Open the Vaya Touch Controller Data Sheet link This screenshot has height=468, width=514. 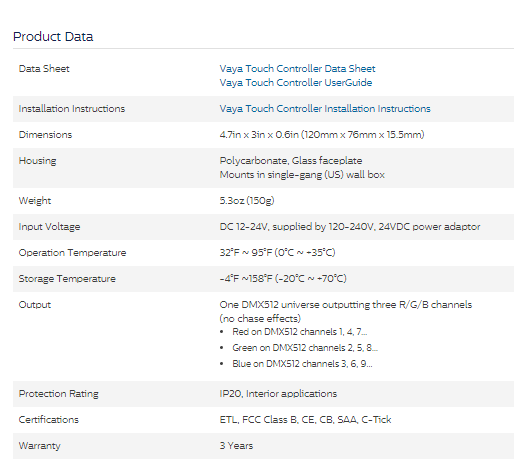(x=297, y=69)
